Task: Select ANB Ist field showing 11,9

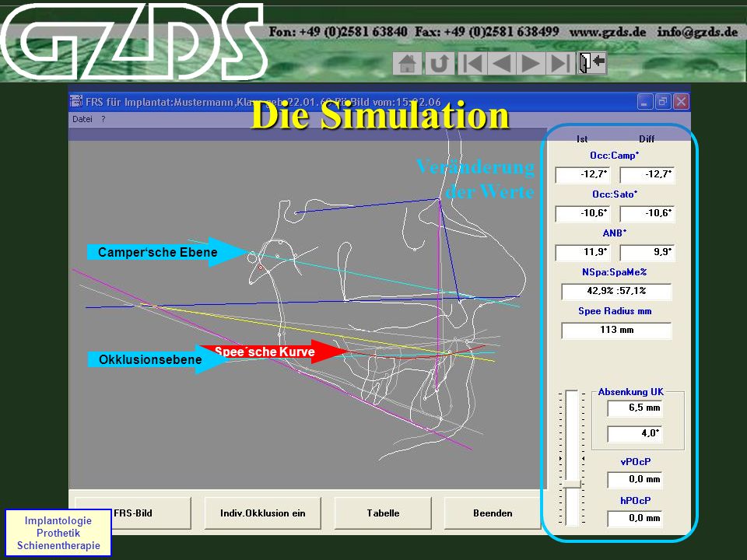Action: (582, 252)
